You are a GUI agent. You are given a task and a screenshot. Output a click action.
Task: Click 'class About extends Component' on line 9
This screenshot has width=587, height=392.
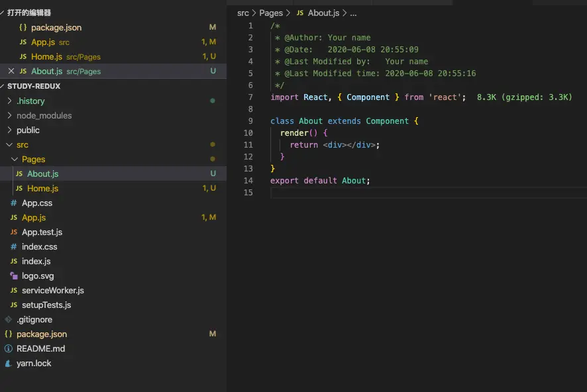pos(340,121)
